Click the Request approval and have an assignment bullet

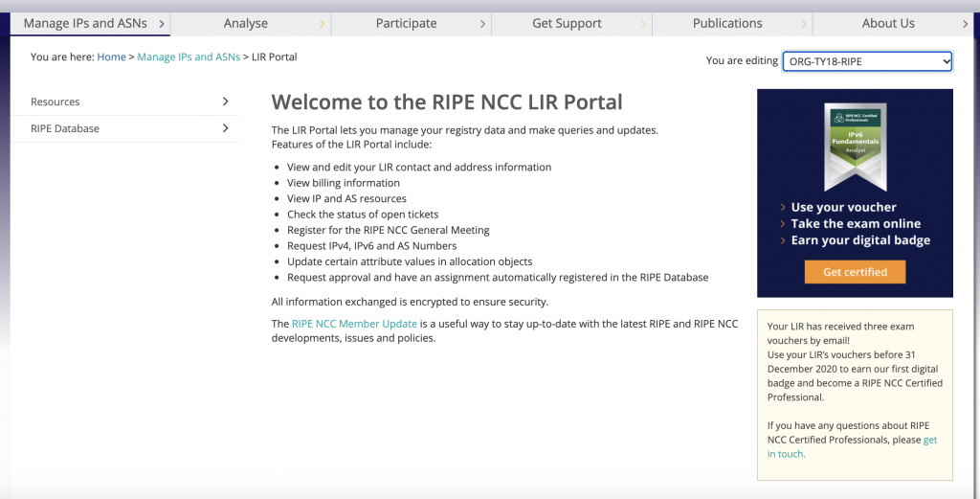click(498, 277)
